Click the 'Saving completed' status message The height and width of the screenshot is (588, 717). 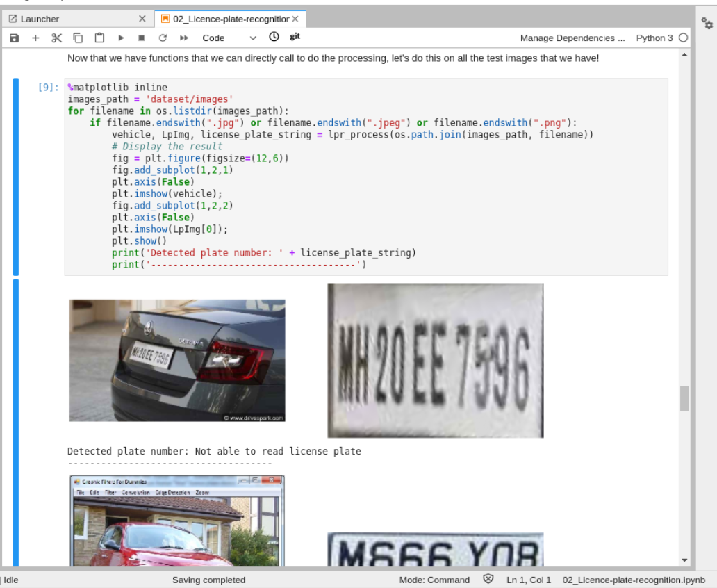click(208, 580)
